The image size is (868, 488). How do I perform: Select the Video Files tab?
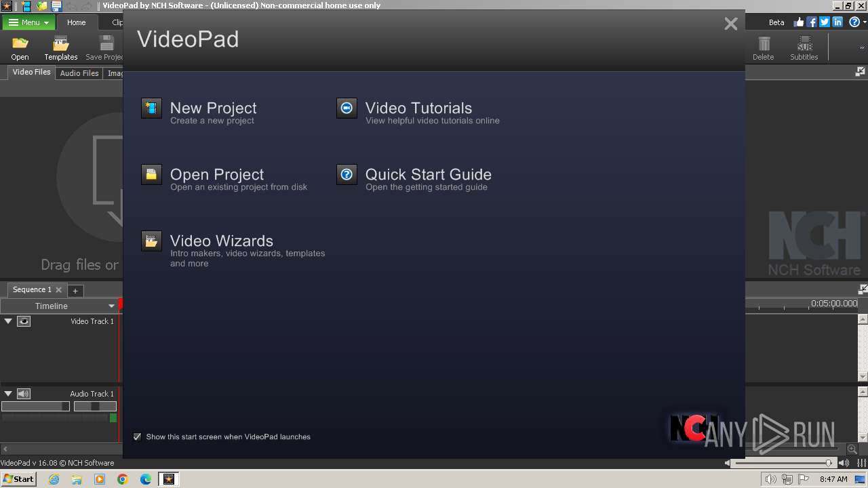coord(31,72)
